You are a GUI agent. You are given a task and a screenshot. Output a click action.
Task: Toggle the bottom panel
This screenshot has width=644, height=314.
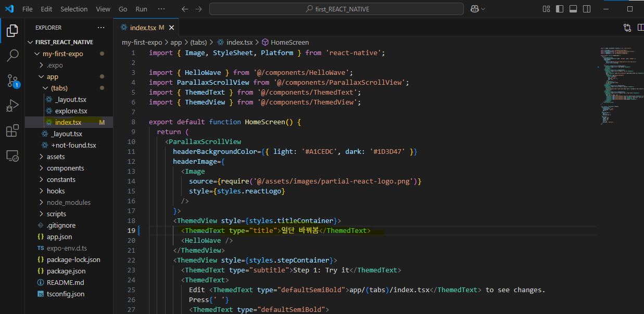(573, 9)
